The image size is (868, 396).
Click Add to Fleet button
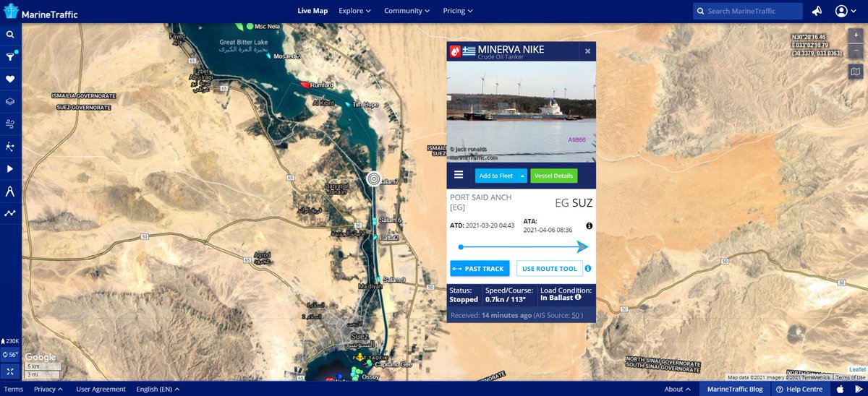[x=496, y=176]
